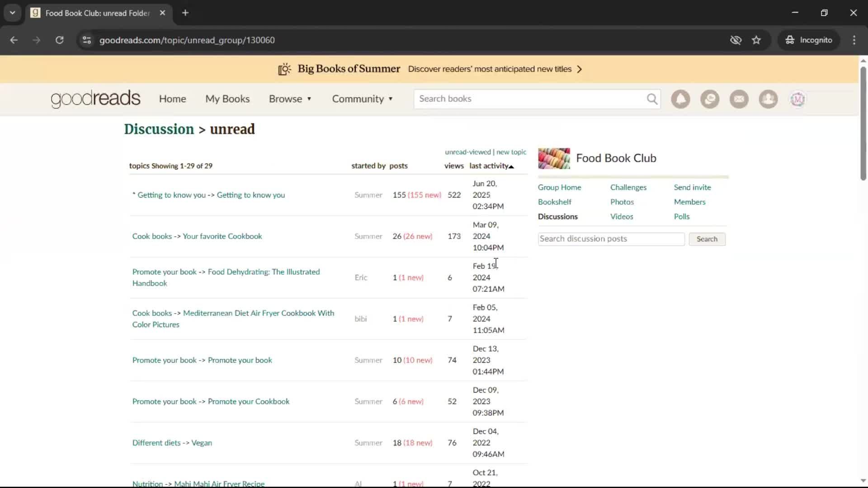Open My Books in navigation
868x488 pixels.
point(227,99)
